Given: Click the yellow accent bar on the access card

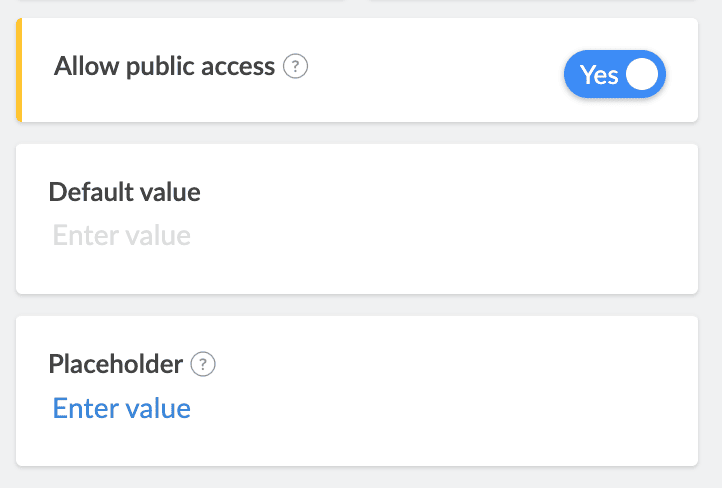Looking at the screenshot, I should click(x=19, y=70).
